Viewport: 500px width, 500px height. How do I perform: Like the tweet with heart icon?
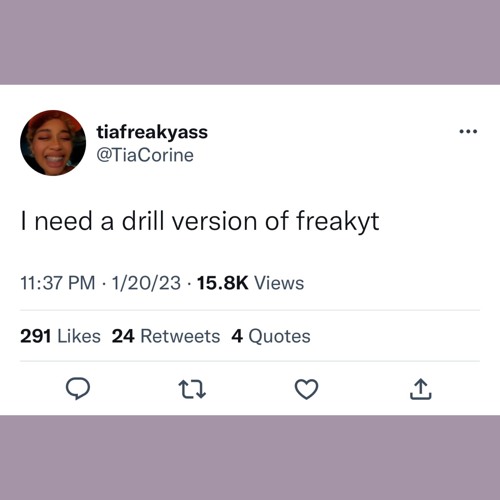306,389
